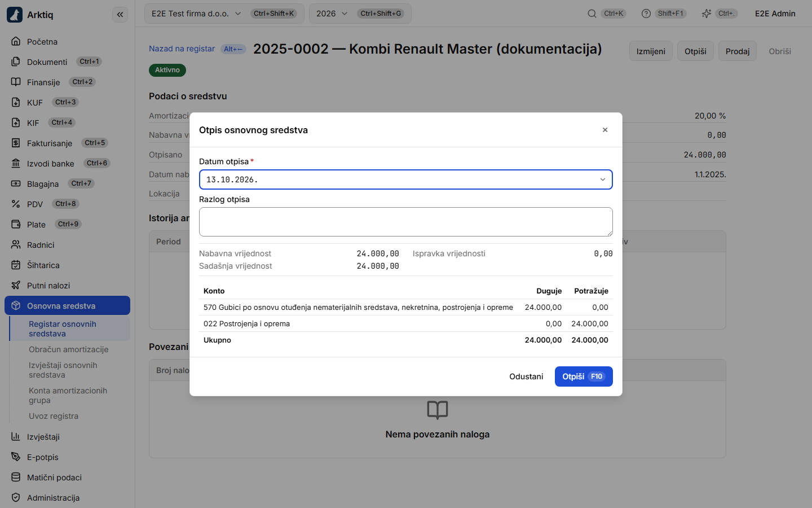This screenshot has width=812, height=508.
Task: Open Matični podaci database icon
Action: [16, 477]
